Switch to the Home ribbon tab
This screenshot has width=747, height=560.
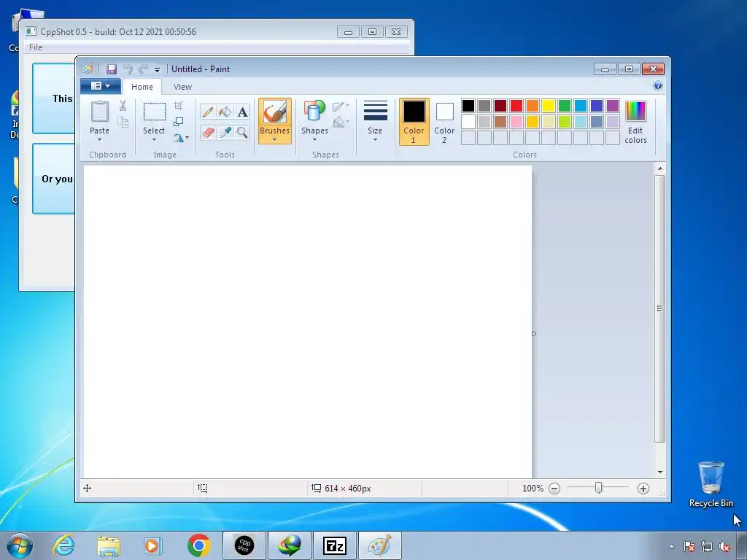(142, 87)
